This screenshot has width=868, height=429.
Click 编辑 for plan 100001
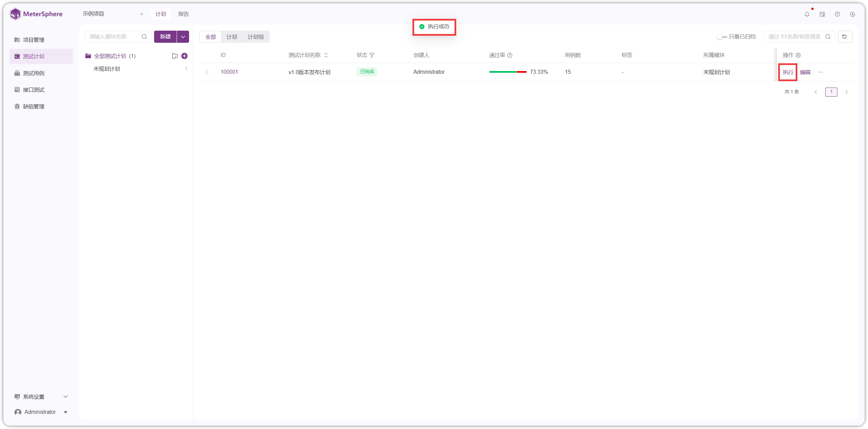805,72
